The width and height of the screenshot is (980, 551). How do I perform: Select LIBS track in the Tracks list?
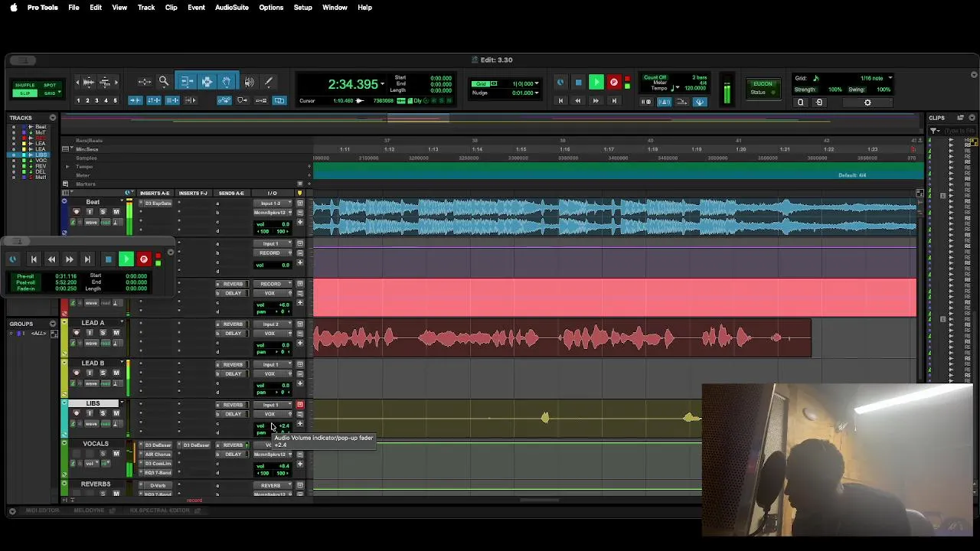point(41,155)
